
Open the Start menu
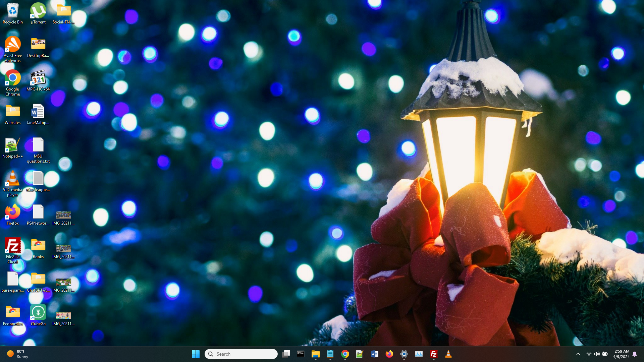point(196,354)
